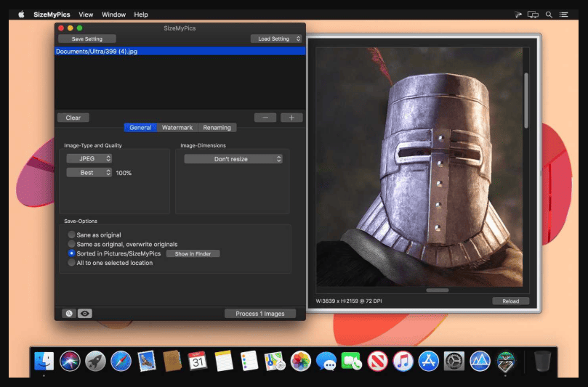Image resolution: width=588 pixels, height=387 pixels.
Task: Open the Window menu
Action: point(113,15)
